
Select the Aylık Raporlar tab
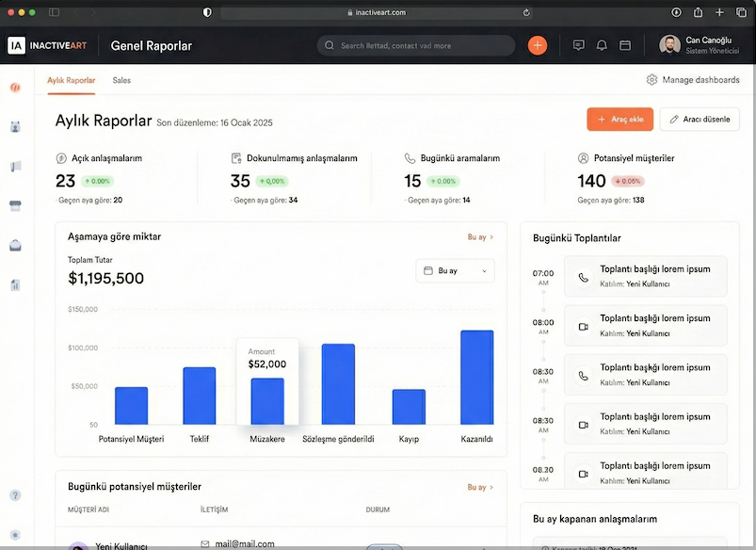point(71,80)
